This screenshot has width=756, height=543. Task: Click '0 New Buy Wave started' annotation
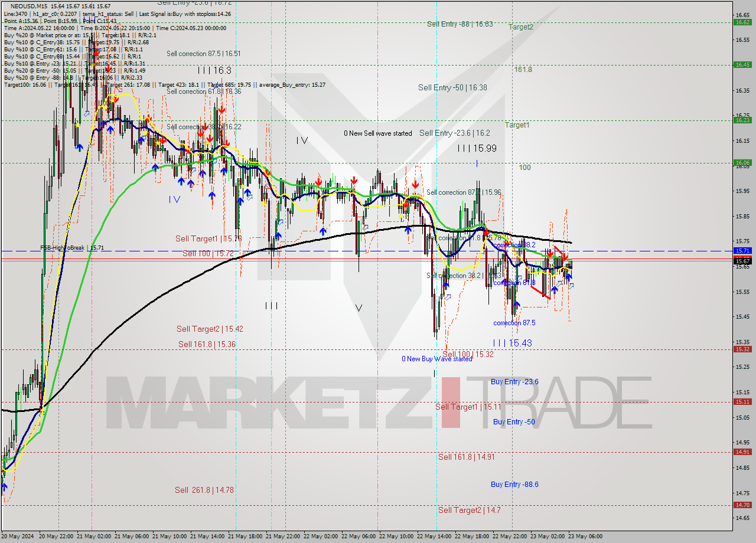pyautogui.click(x=437, y=359)
